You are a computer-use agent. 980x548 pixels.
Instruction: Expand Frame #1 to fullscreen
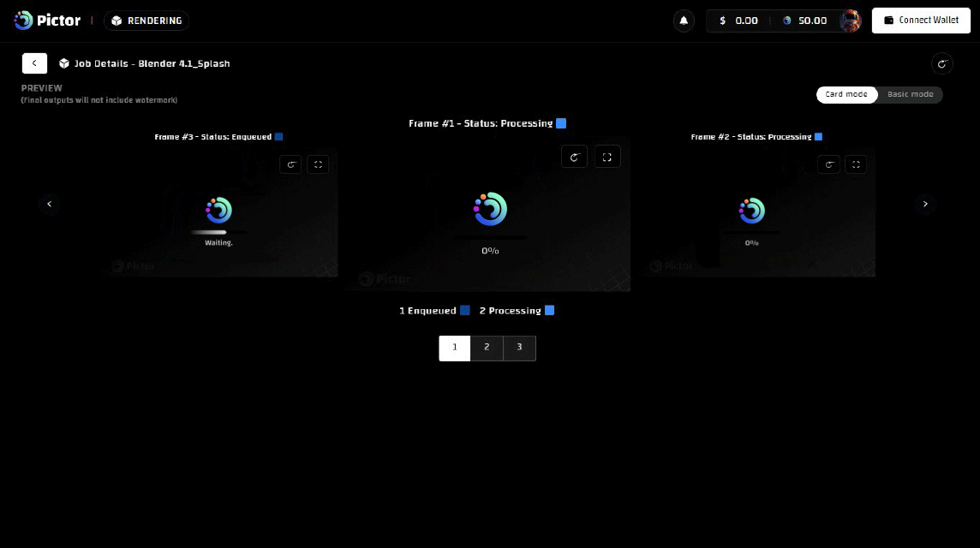(x=607, y=157)
